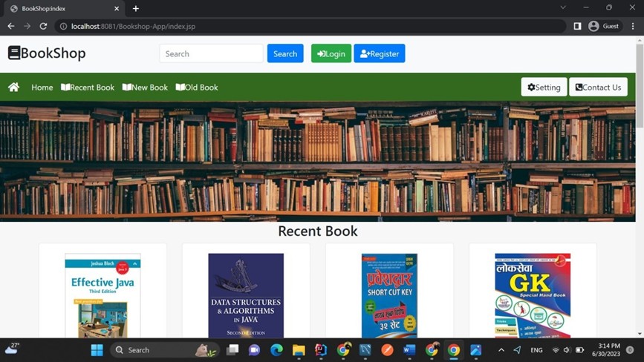The width and height of the screenshot is (644, 362).
Task: Open Microsoft Word from the taskbar
Action: point(409,349)
